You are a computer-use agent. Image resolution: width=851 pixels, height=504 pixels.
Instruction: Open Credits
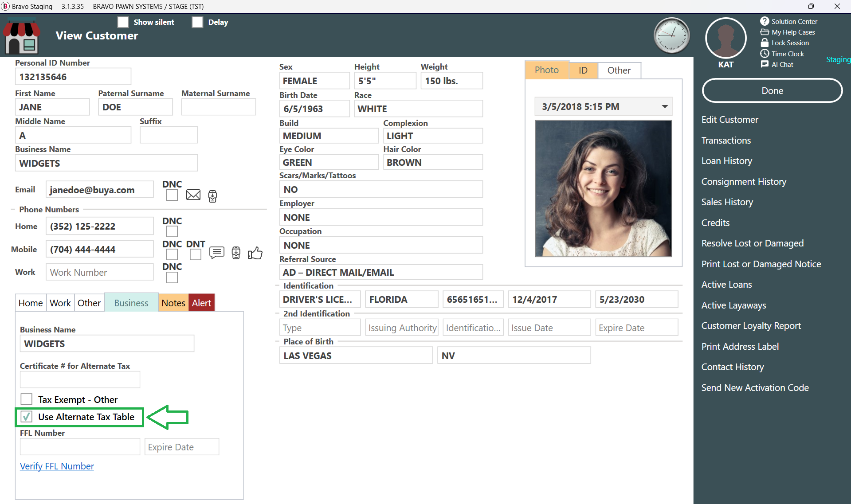pos(715,223)
